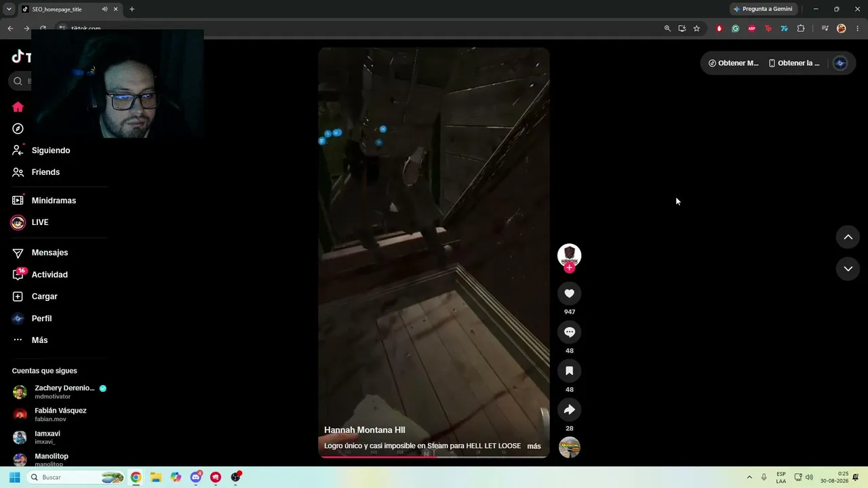Screen dimensions: 868x488
Task: Open the red hand blocker extension
Action: coord(719,28)
